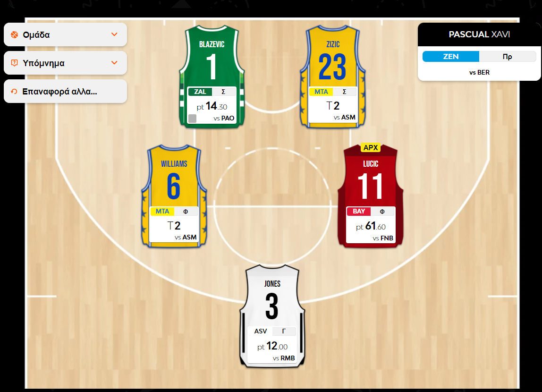Image resolution: width=542 pixels, height=392 pixels.
Task: Click the Πρ position tag on coach card
Action: click(508, 57)
